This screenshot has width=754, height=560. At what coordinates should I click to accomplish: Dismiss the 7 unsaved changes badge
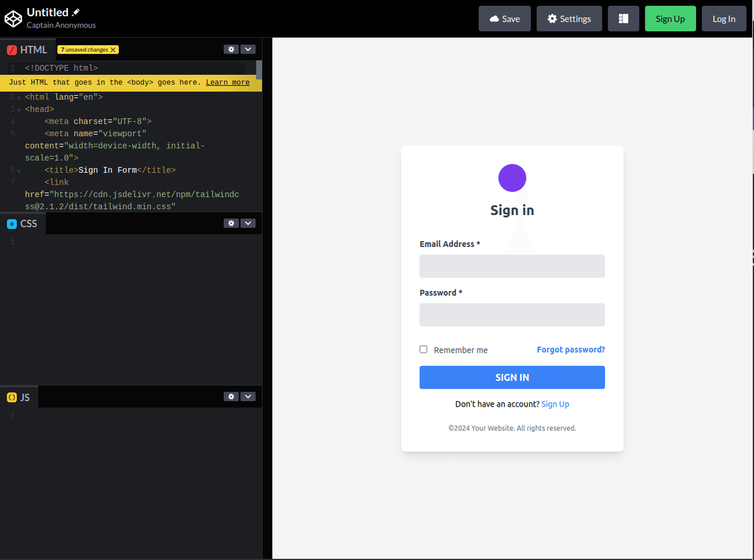pyautogui.click(x=112, y=49)
